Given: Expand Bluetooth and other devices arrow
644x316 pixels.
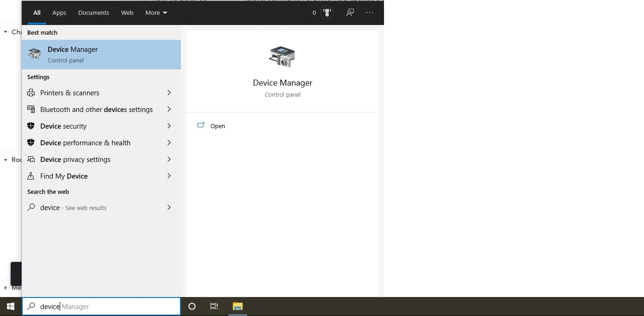Looking at the screenshot, I should click(169, 110).
